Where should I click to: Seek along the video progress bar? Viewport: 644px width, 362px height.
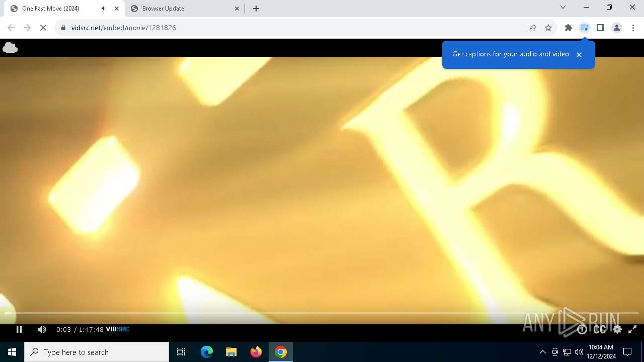pos(322,313)
